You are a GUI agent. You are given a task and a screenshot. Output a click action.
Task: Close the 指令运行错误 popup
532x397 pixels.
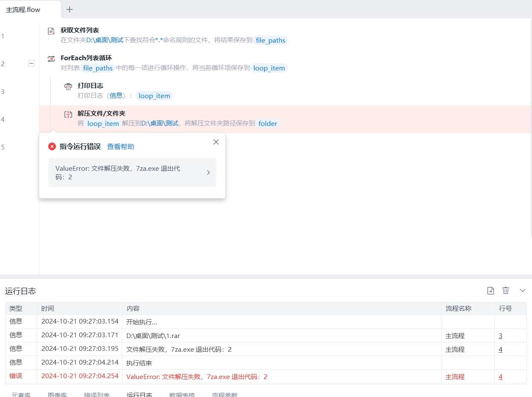tap(216, 142)
